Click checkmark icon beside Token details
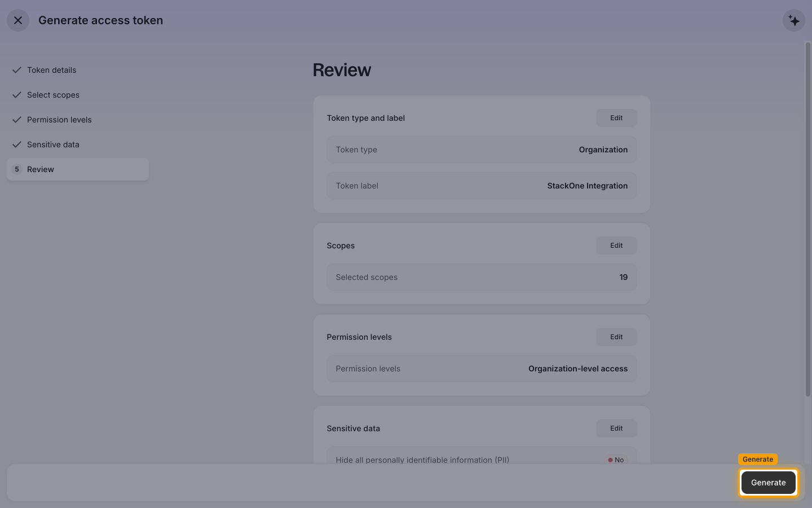This screenshot has height=508, width=812. coord(17,70)
